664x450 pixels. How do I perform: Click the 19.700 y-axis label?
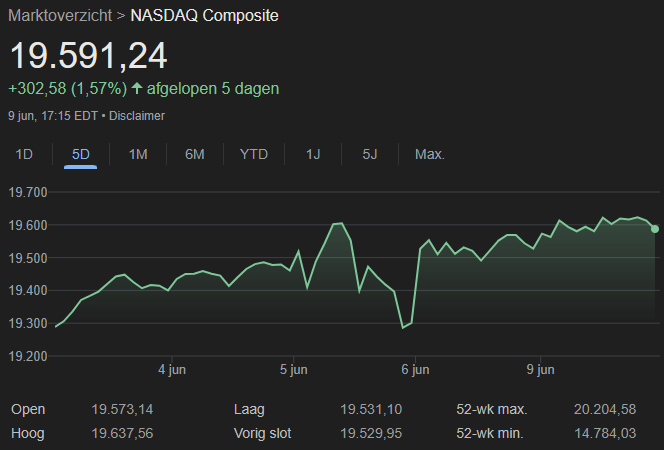(x=28, y=193)
